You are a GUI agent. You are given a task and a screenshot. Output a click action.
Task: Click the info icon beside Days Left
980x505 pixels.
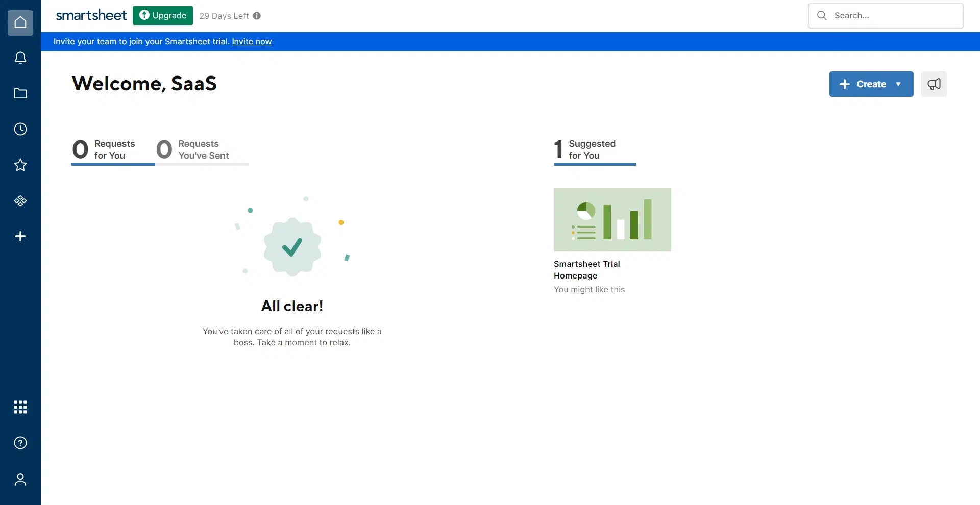point(257,16)
